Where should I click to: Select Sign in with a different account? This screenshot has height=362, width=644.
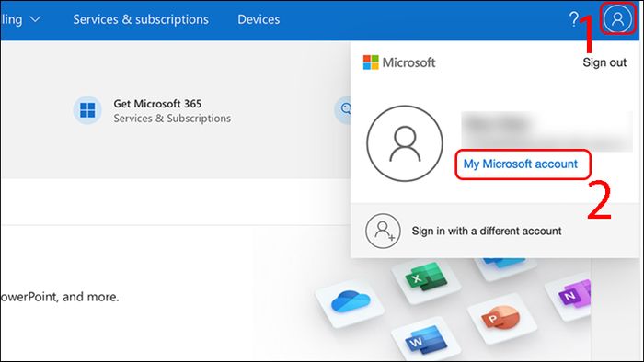(487, 231)
